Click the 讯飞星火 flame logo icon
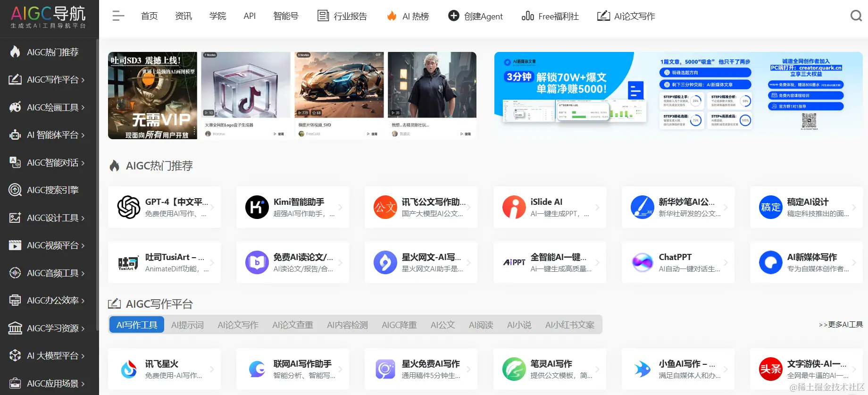This screenshot has width=868, height=395. click(129, 369)
